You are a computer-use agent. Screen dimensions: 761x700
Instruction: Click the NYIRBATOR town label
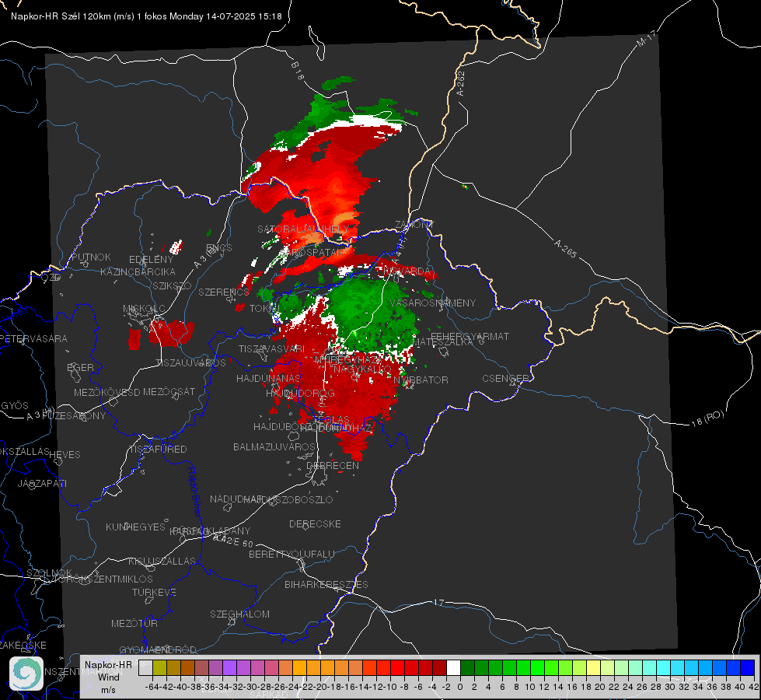pos(421,380)
